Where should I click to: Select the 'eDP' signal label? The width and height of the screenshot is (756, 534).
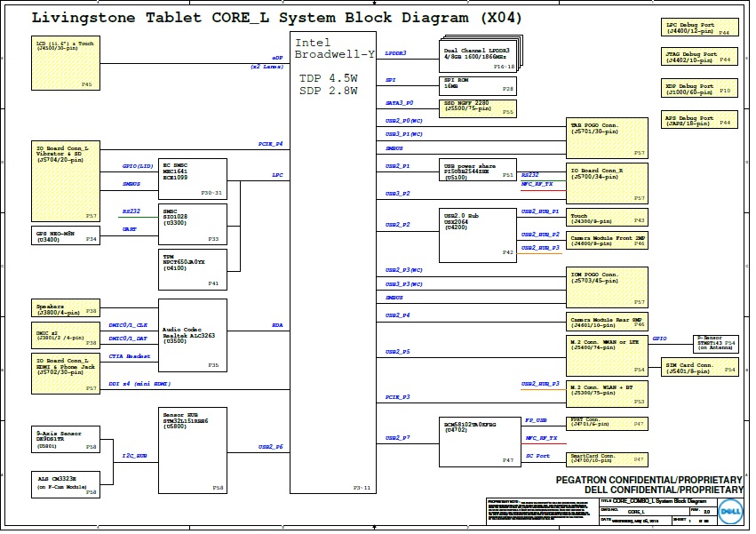(278, 58)
